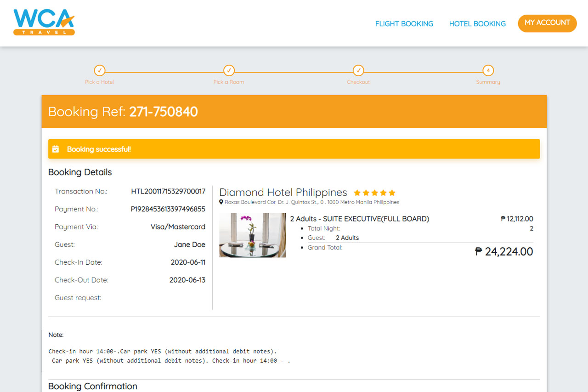The image size is (588, 392).
Task: Click the 'Booking successful!' message
Action: tap(99, 149)
